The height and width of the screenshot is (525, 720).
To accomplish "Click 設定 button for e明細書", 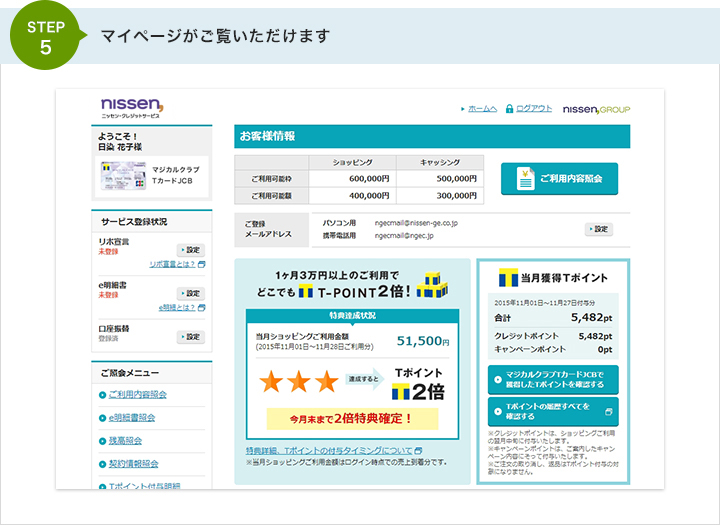I will click(191, 293).
